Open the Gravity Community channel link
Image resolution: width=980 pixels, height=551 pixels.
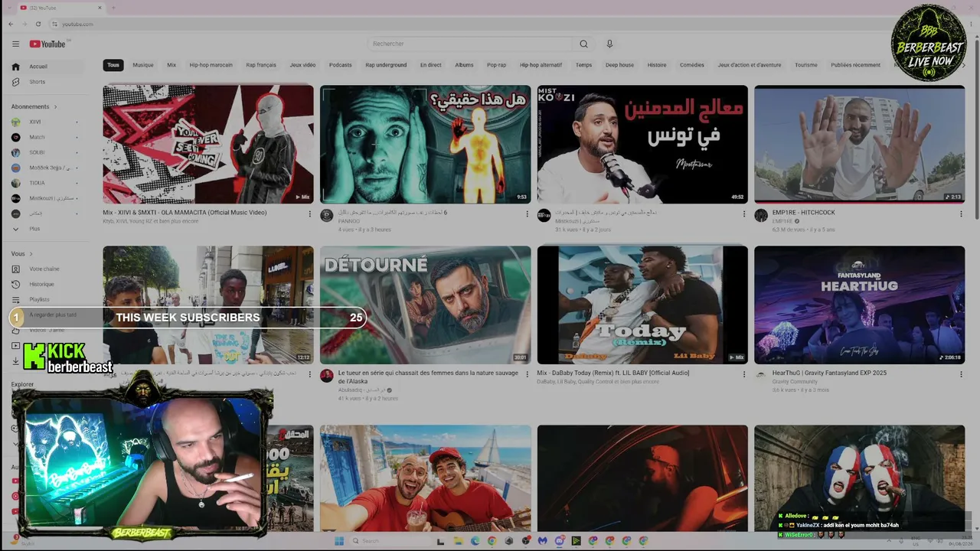point(795,381)
